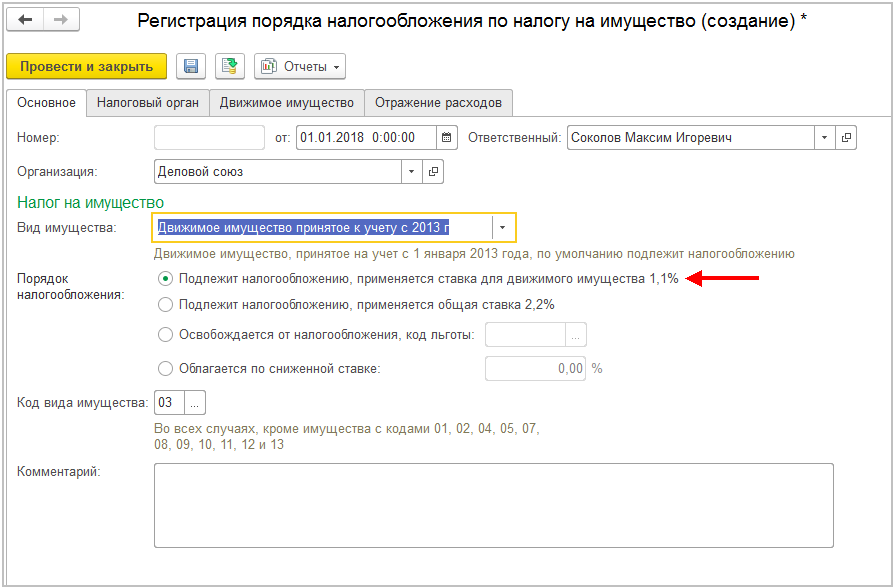Expand the Ответственный dropdown list
The height and width of the screenshot is (587, 893).
coord(824,138)
